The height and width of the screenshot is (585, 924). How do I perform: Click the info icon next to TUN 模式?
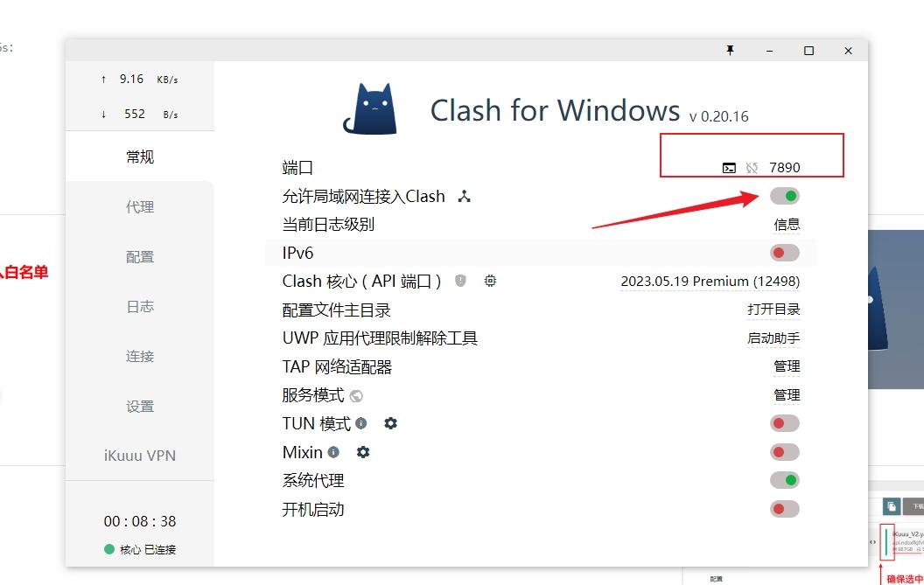[361, 423]
